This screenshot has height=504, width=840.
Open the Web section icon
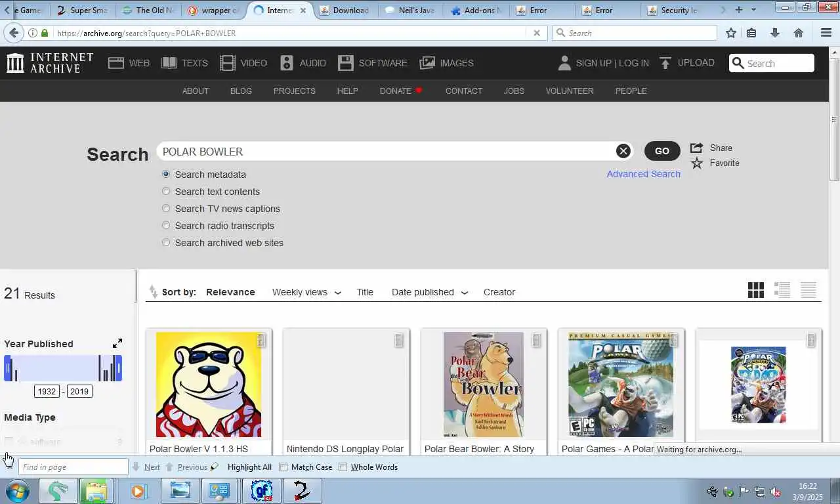(116, 63)
